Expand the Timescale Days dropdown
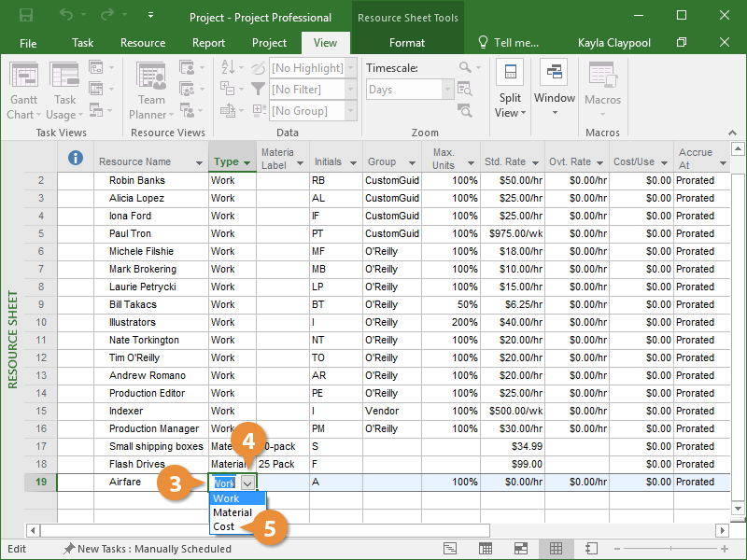Viewport: 747px width, 560px height. click(x=446, y=90)
